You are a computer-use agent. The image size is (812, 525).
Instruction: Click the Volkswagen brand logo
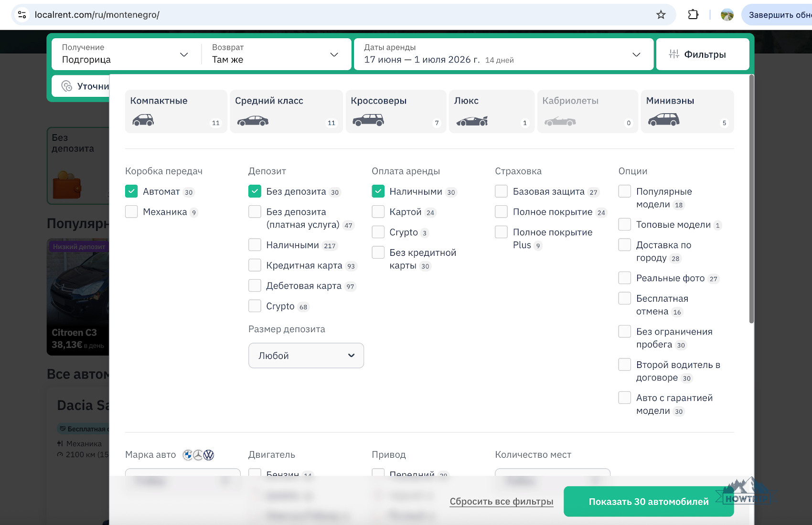pyautogui.click(x=209, y=455)
